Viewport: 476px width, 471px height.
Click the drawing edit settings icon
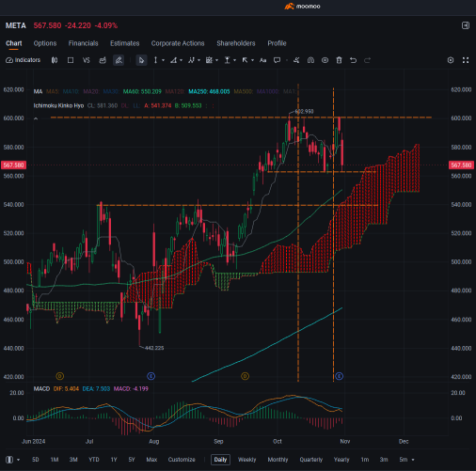click(x=296, y=60)
